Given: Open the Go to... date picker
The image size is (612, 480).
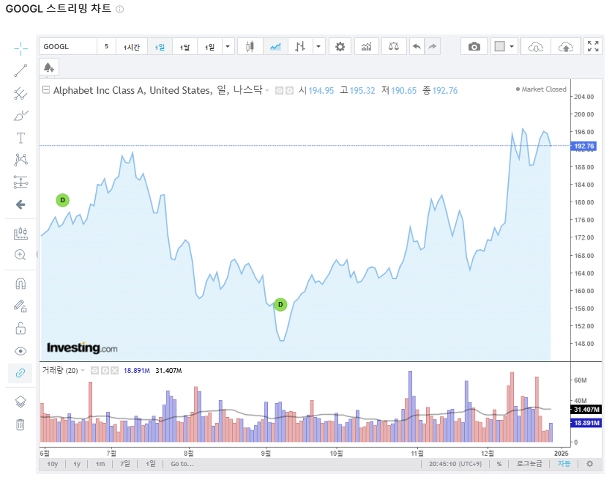Looking at the screenshot, I should pos(182,464).
